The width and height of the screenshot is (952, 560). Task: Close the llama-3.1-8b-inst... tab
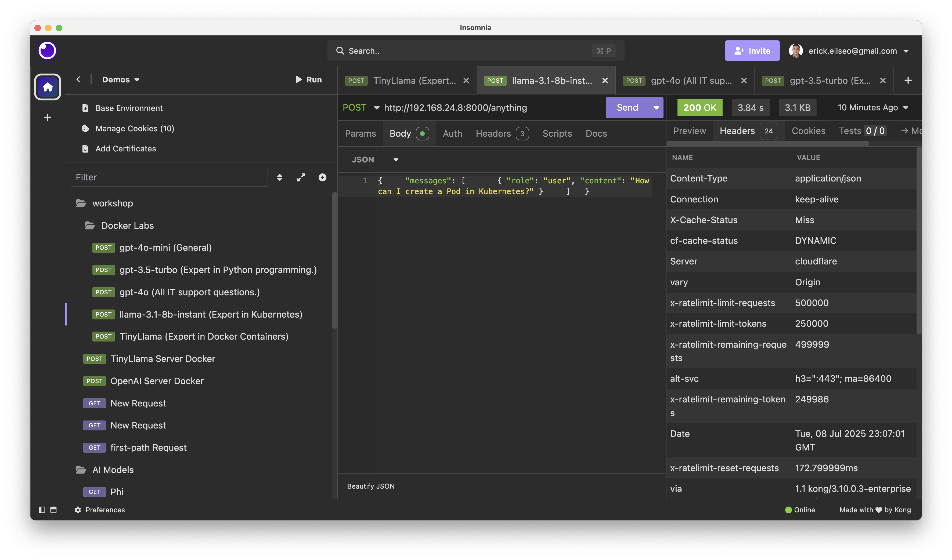605,81
